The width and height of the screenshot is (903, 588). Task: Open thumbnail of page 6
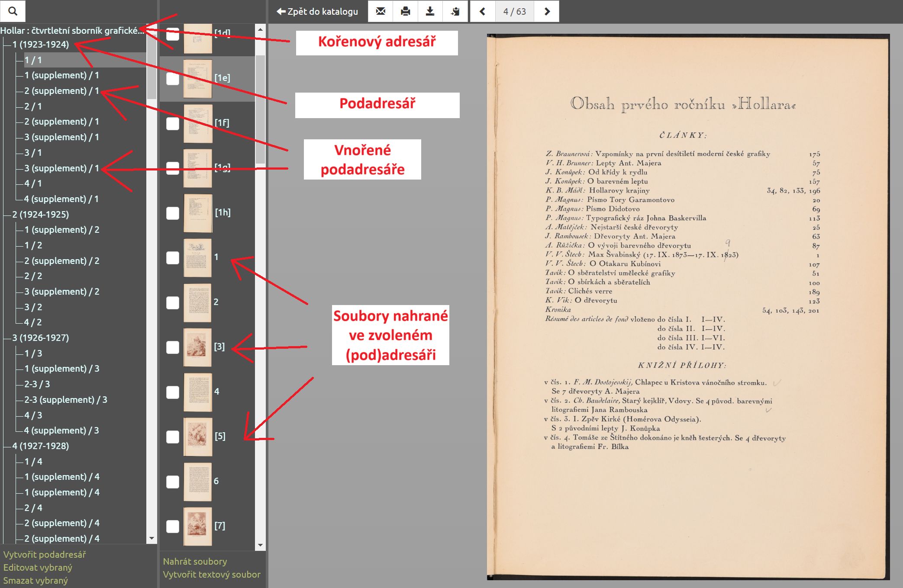point(198,482)
